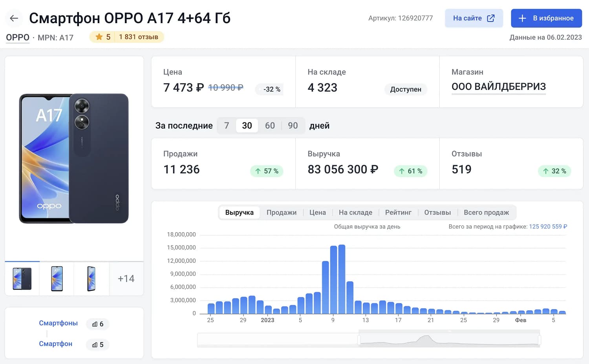
Task: Click the total 125 920 559 ₽ value
Action: pos(548,227)
